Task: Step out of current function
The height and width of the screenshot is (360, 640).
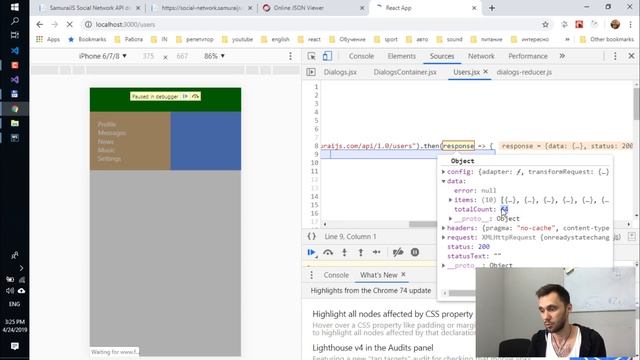Action: click(360, 253)
